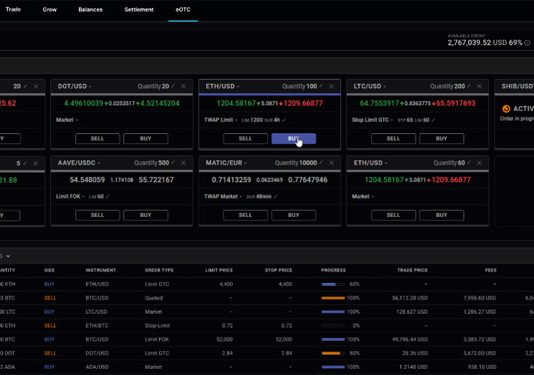Edit quantity pencil on LTC/USD card
The image size is (534, 375).
click(469, 87)
